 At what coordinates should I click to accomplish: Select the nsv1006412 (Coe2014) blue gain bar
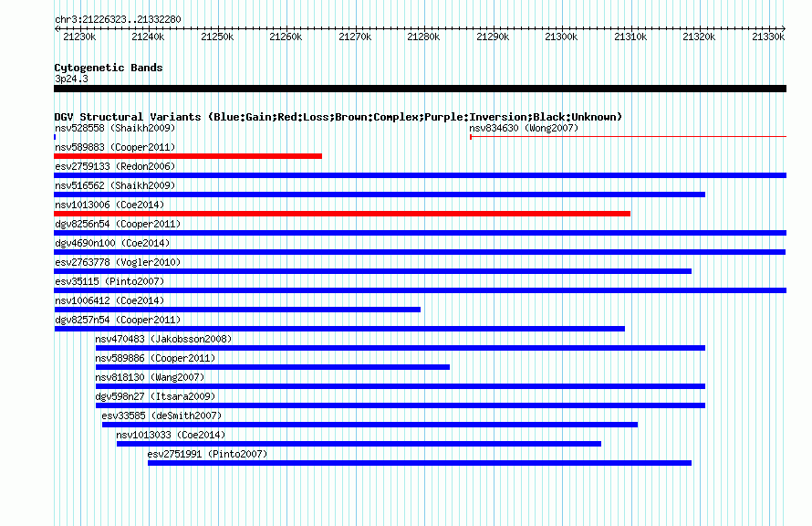pos(237,310)
